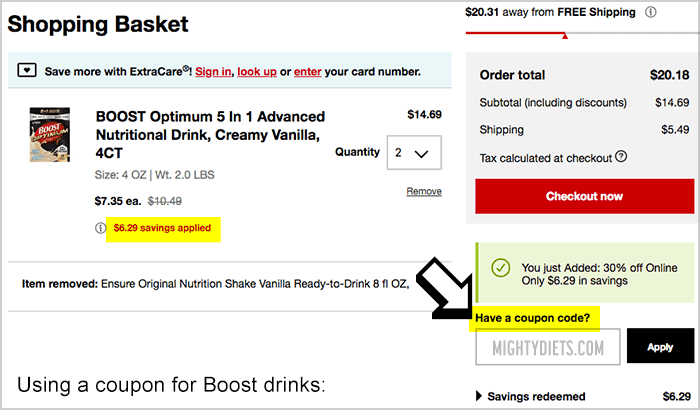Click the $6.29 savings applied text
Image resolution: width=700 pixels, height=410 pixels.
click(162, 228)
